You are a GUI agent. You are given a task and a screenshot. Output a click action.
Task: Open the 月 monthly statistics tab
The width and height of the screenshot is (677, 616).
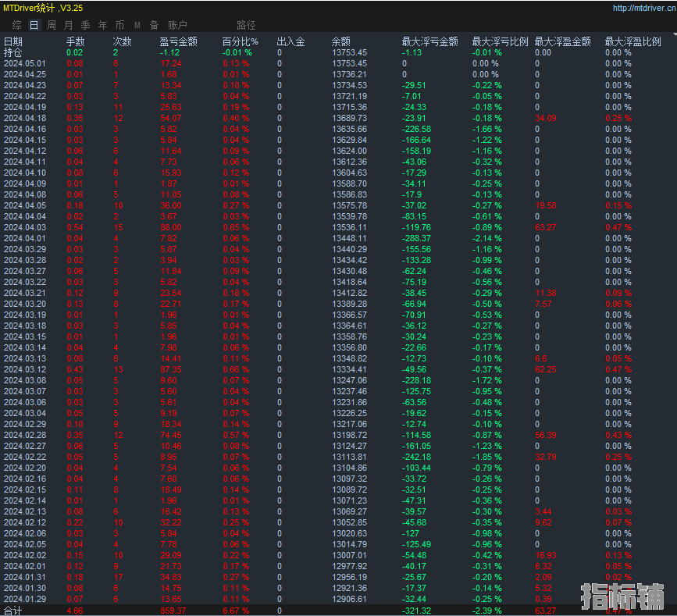point(69,25)
